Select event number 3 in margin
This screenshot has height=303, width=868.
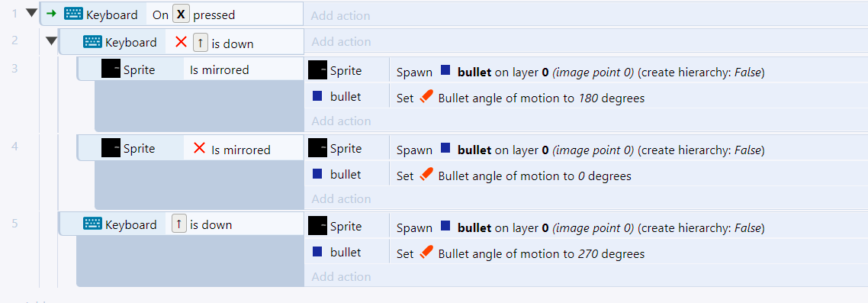(15, 68)
